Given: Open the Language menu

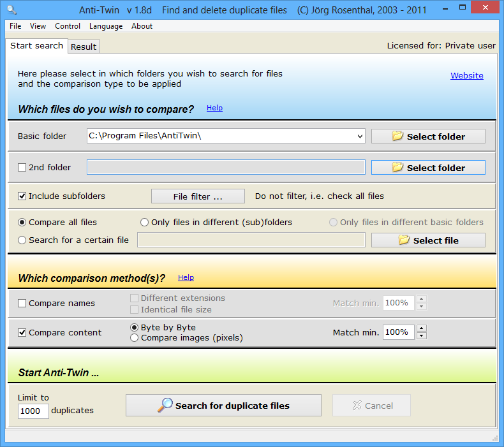Looking at the screenshot, I should tap(106, 26).
